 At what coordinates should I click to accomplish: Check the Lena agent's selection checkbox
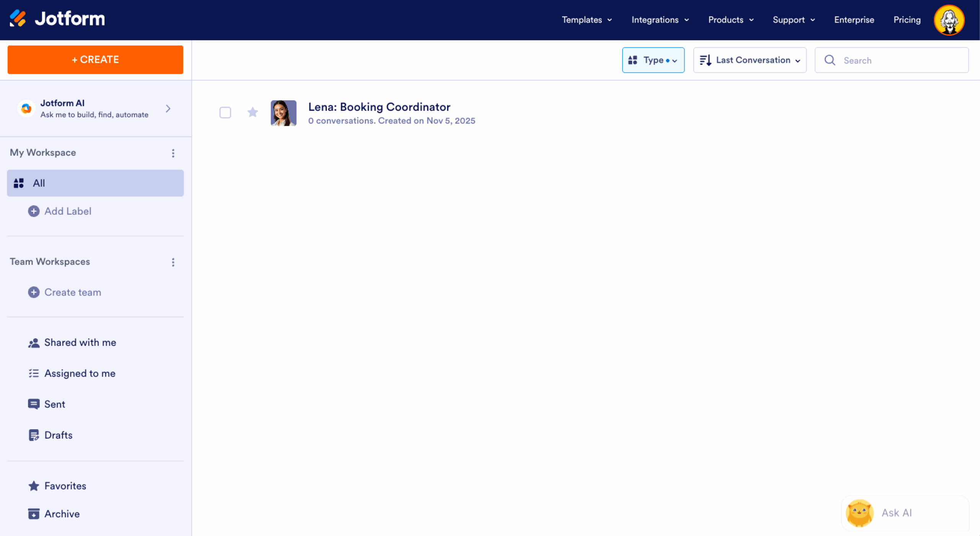pos(225,112)
